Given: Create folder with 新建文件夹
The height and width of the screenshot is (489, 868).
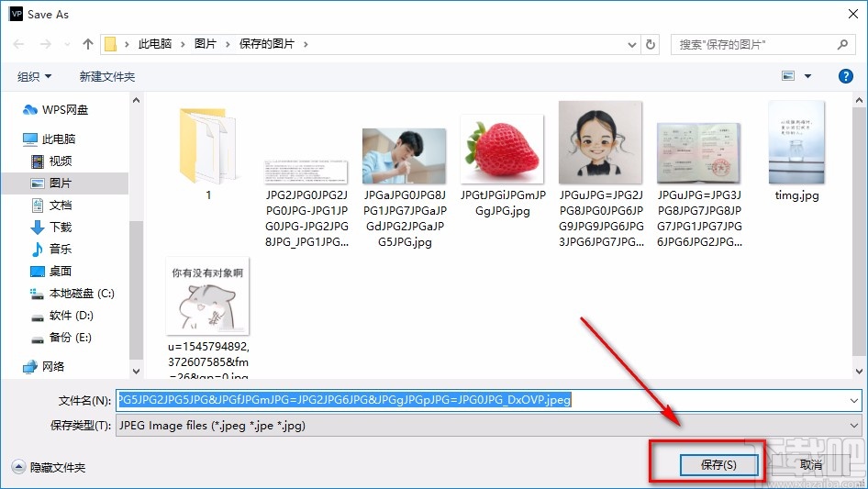Looking at the screenshot, I should click(x=107, y=76).
